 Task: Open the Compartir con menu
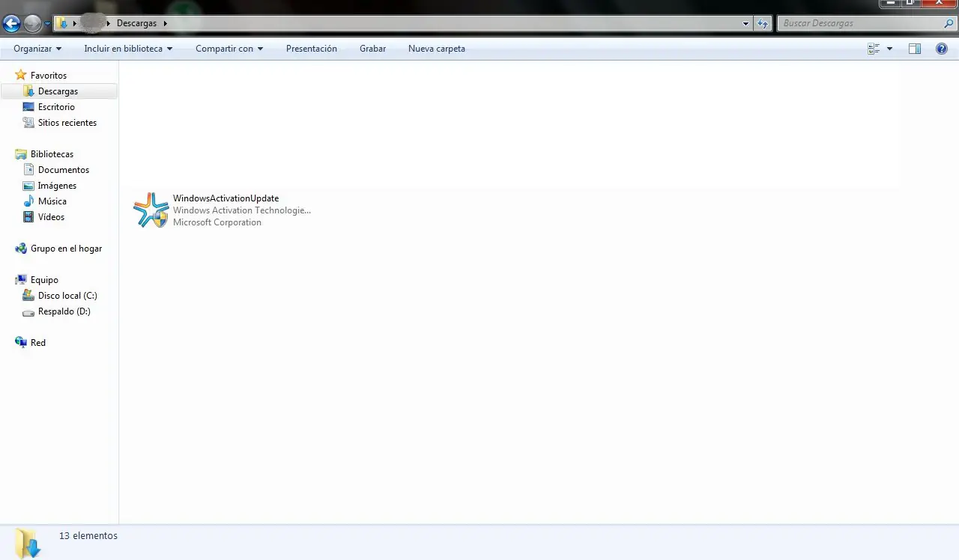coord(229,49)
